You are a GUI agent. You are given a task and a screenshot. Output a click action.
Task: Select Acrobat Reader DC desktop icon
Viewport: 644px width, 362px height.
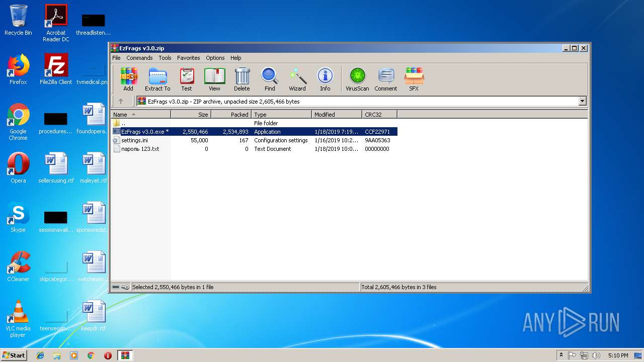pos(56,23)
